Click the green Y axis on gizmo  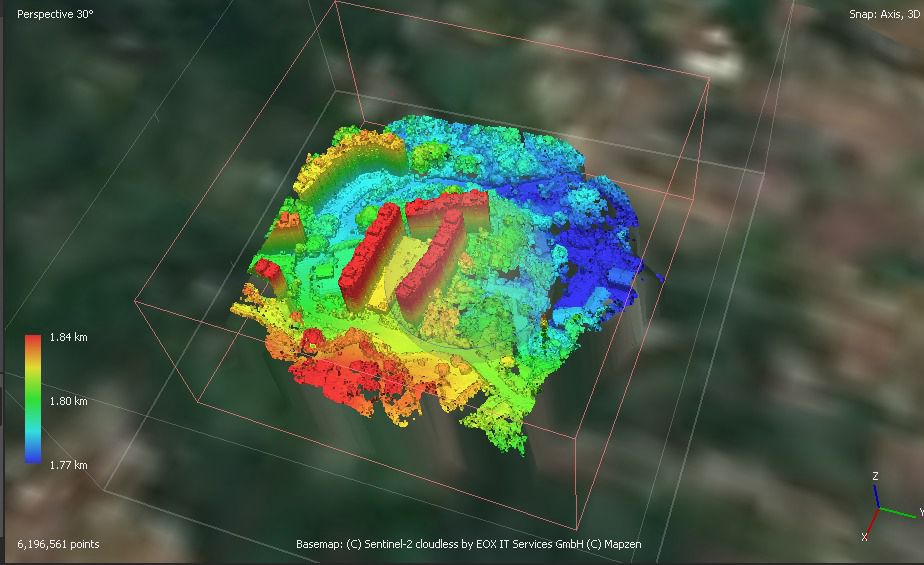click(897, 513)
